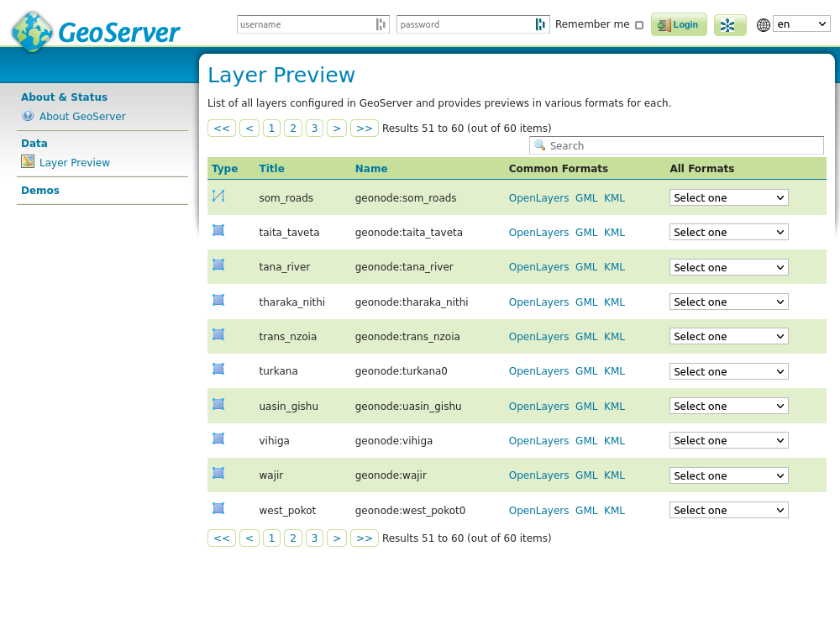Open the language dropdown showing en

click(801, 24)
